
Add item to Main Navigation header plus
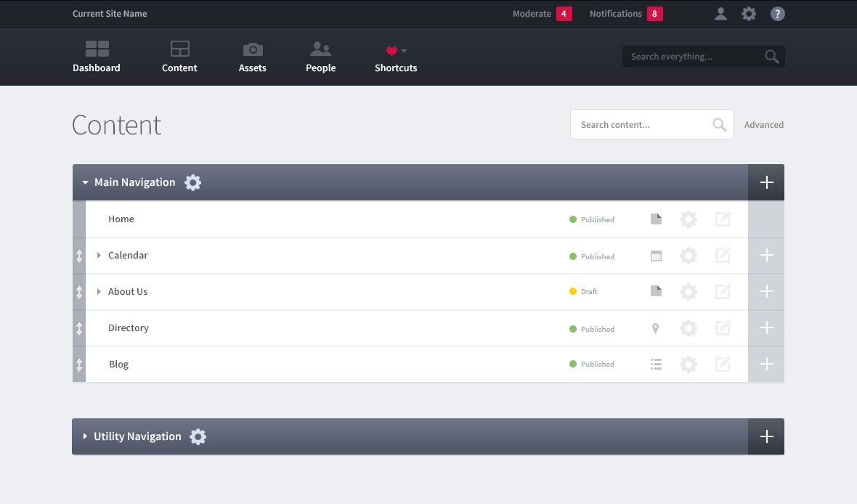coord(766,182)
